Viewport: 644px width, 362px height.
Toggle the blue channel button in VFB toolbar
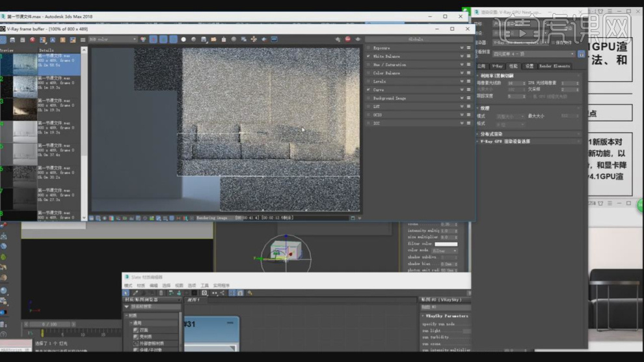coord(173,40)
